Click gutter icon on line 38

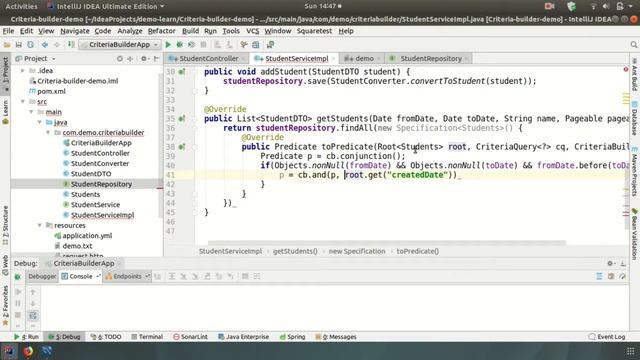(x=182, y=147)
